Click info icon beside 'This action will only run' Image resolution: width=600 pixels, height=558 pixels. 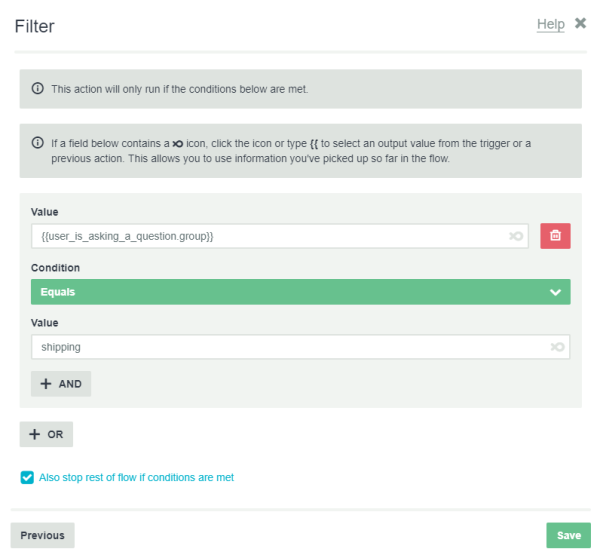point(38,88)
